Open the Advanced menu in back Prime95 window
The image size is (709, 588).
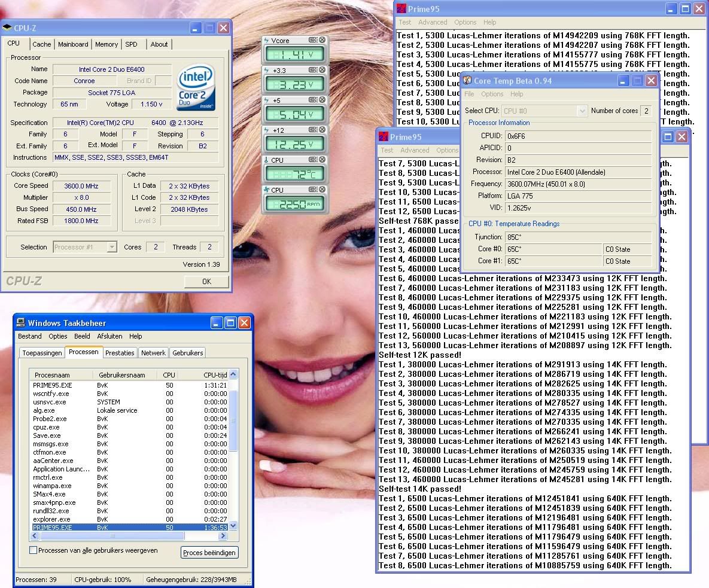pos(432,22)
